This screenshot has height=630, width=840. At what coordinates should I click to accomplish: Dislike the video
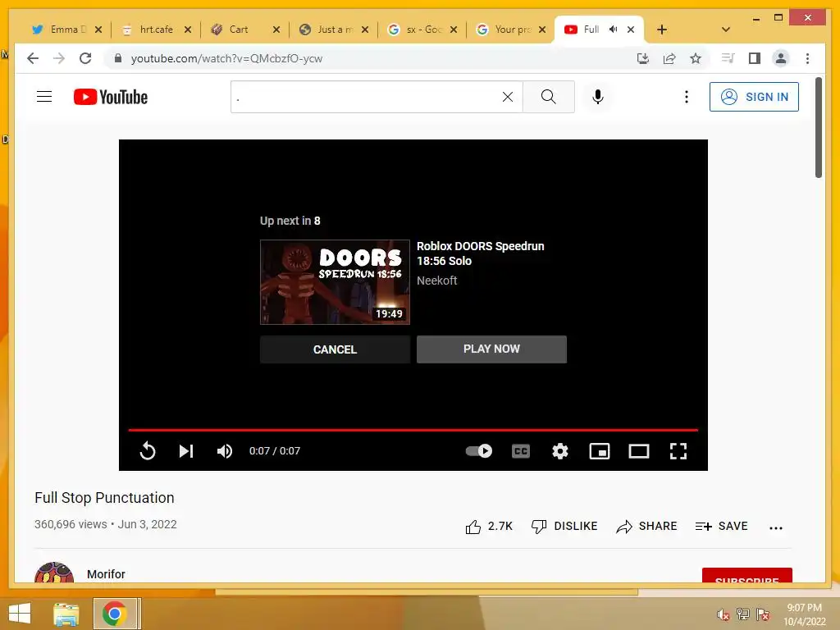point(564,527)
